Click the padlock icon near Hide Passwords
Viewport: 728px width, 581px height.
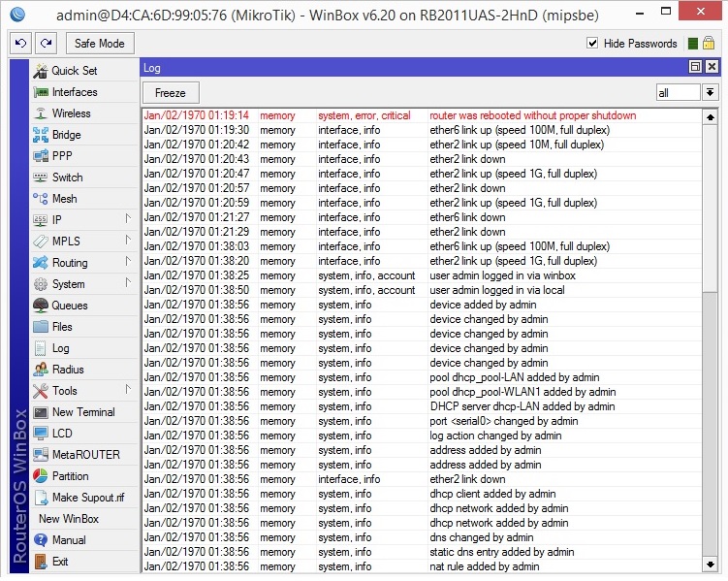coord(709,44)
